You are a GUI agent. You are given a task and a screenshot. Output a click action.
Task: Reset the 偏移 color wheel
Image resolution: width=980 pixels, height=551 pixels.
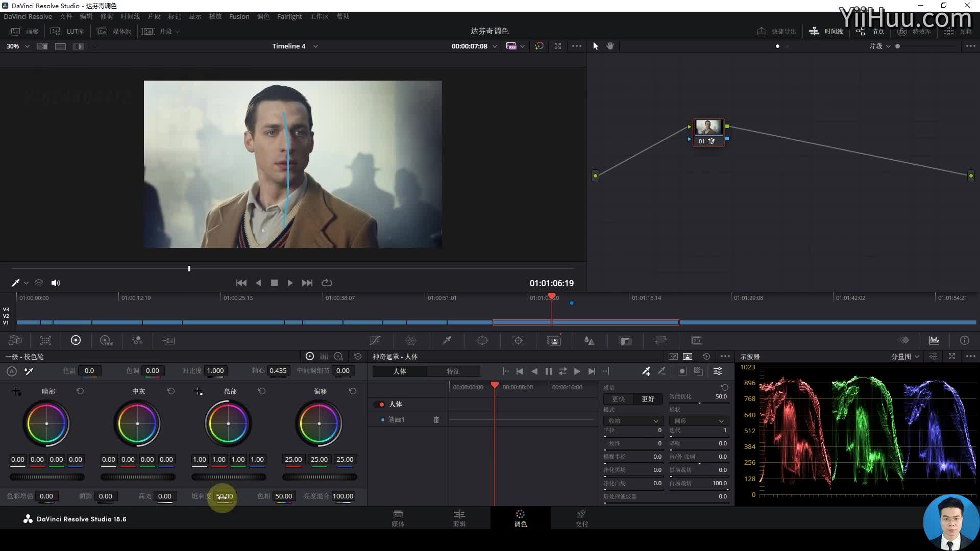point(353,391)
